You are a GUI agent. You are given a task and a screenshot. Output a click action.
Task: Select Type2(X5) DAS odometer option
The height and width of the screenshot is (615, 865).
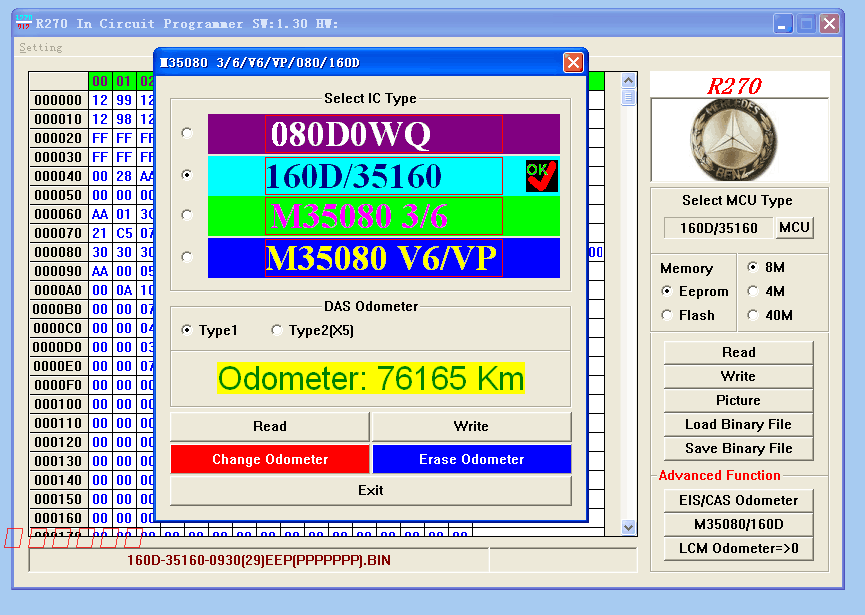(277, 331)
